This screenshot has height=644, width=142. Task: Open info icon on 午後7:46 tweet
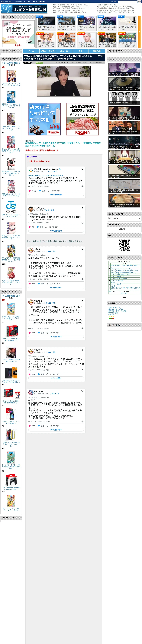coord(82,279)
